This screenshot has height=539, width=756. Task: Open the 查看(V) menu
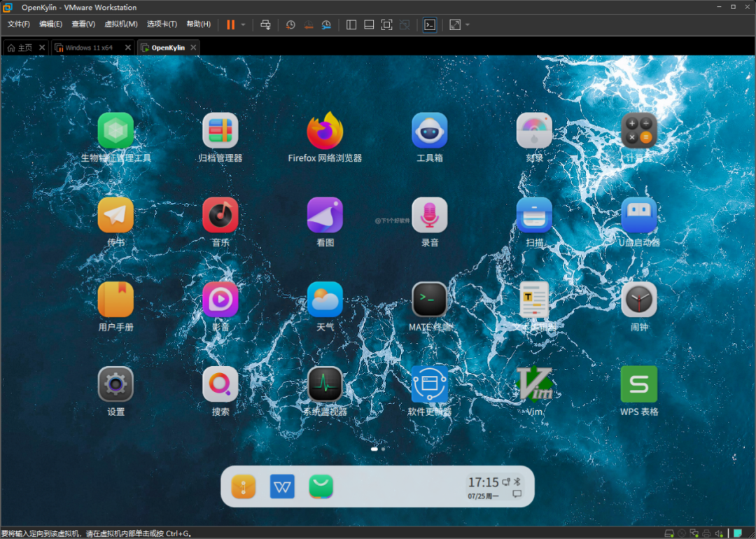pos(83,24)
